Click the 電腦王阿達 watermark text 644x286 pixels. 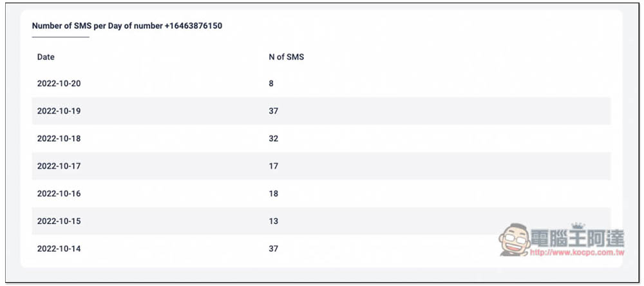[577, 238]
